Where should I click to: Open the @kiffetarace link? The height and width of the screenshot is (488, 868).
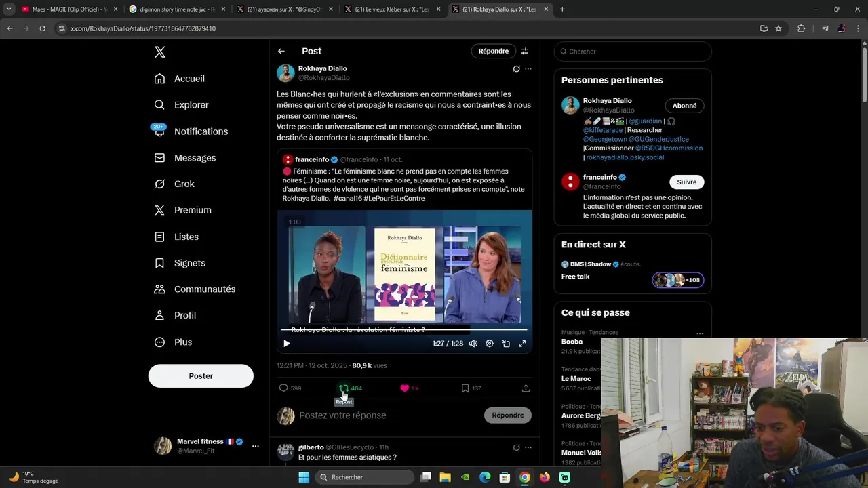602,130
